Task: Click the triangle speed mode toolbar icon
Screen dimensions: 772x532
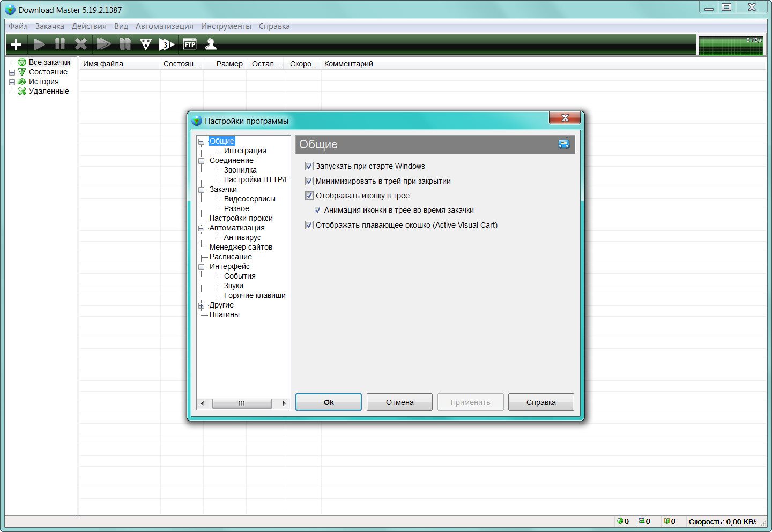Action: point(146,44)
